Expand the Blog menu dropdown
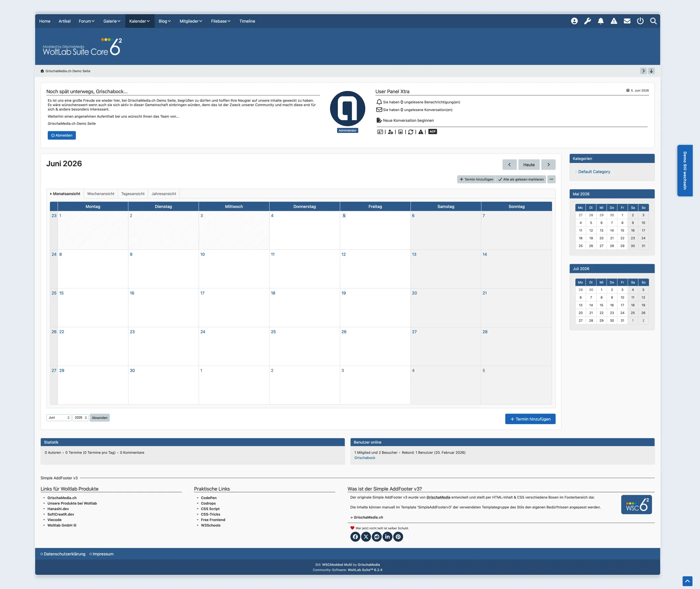 pyautogui.click(x=164, y=21)
